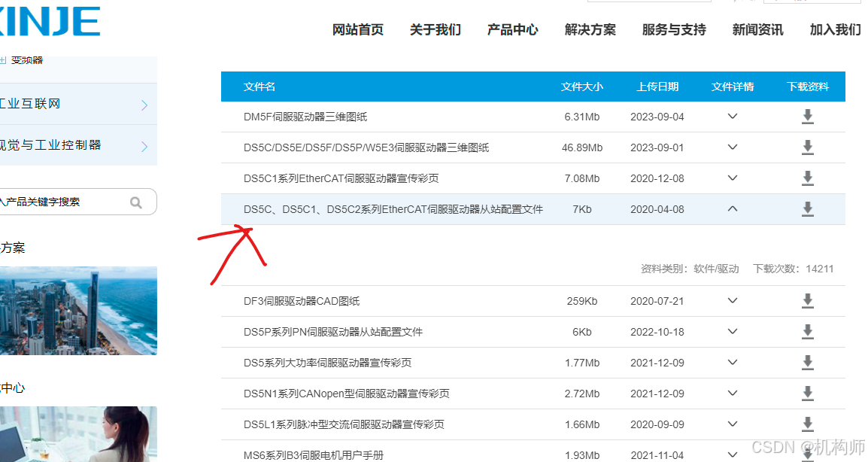Download DS5N1系列CANopen宣传彩页
The height and width of the screenshot is (462, 868).
click(808, 394)
